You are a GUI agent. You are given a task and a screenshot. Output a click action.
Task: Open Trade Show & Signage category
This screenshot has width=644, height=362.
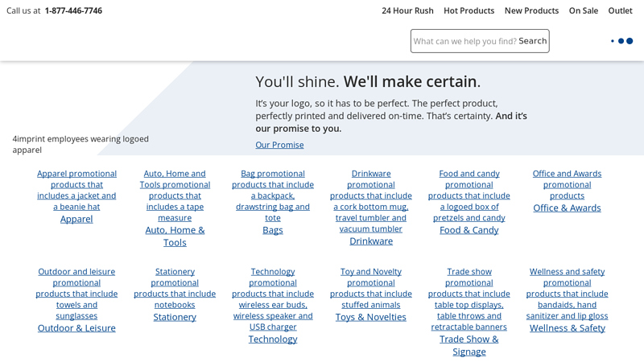click(x=469, y=345)
